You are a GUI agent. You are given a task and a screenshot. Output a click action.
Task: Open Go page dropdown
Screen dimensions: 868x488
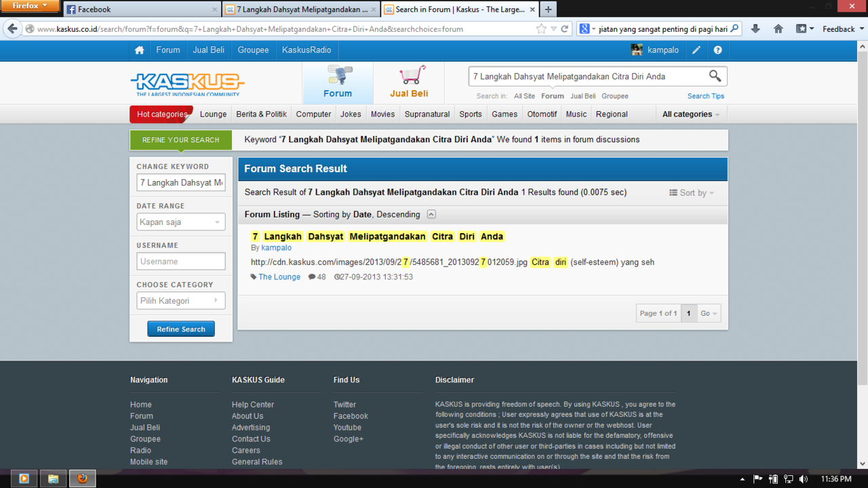[709, 313]
